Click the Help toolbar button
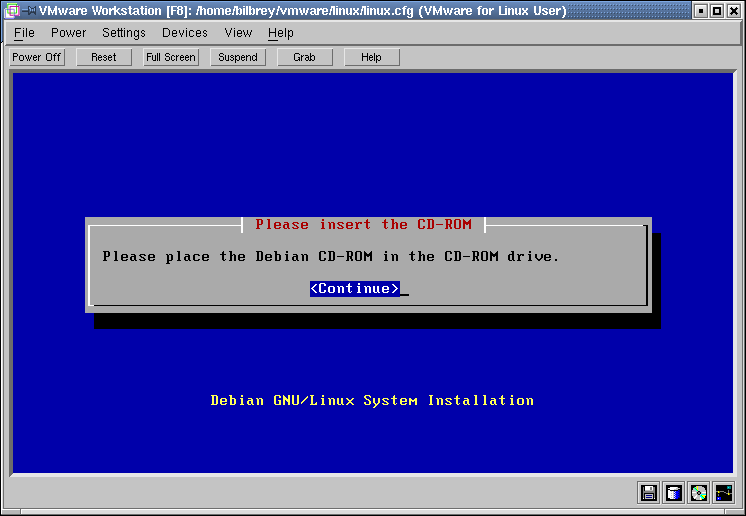This screenshot has width=746, height=516. (371, 57)
